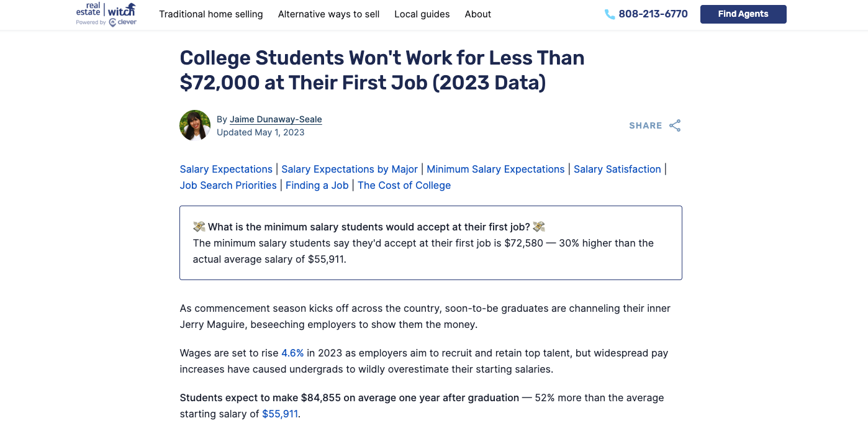Click the Real Estate Witch logo

click(x=106, y=14)
